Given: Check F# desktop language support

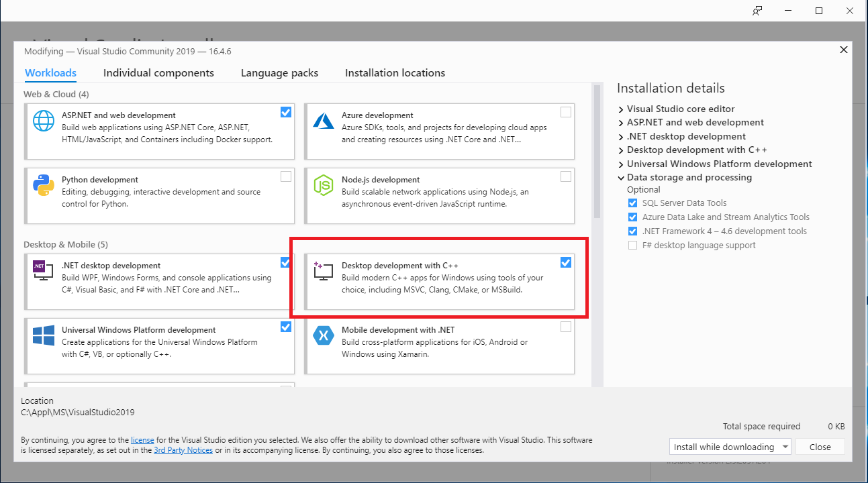Looking at the screenshot, I should (x=632, y=245).
